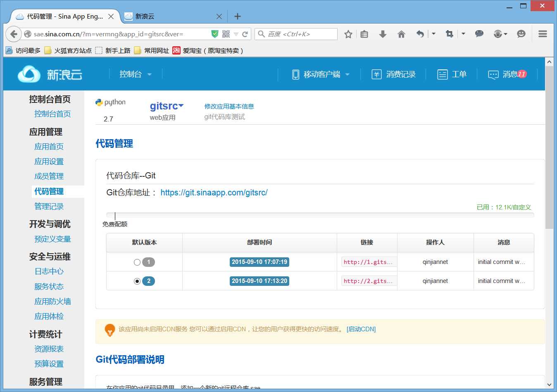Open 修改应用基本信息
Image resolution: width=557 pixels, height=392 pixels.
pos(229,106)
